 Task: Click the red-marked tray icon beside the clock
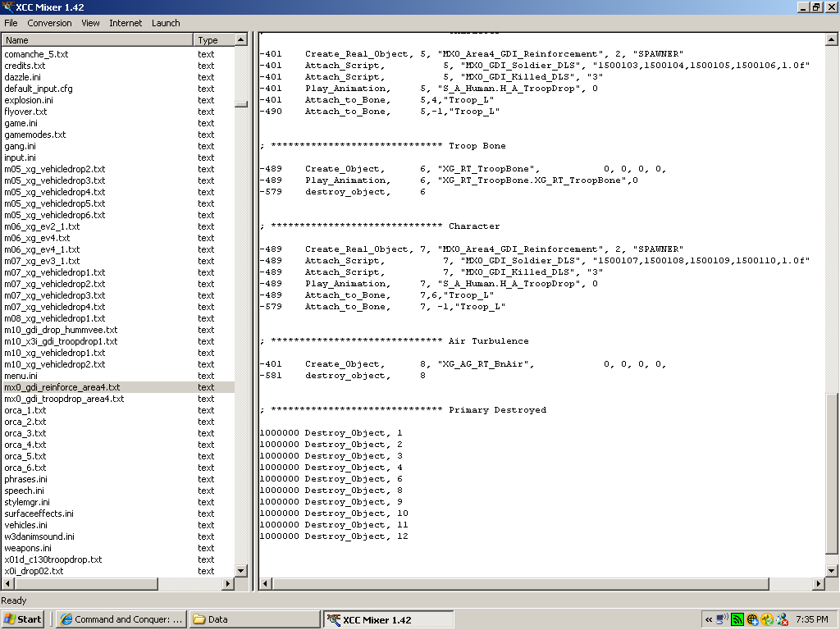[783, 619]
